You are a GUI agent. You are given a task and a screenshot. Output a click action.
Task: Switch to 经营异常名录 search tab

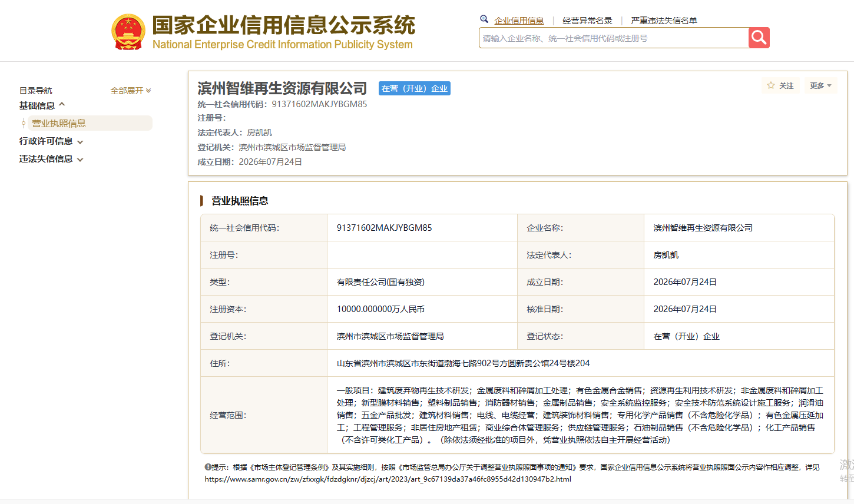click(x=587, y=21)
